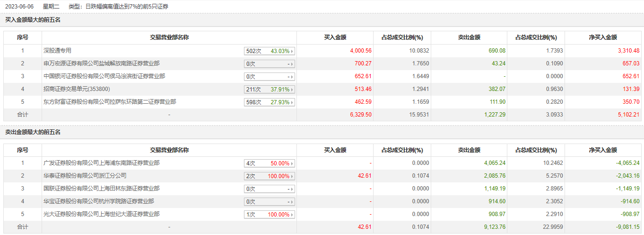Open 广发证券上海浦东南路证券营业部 link

101,163
